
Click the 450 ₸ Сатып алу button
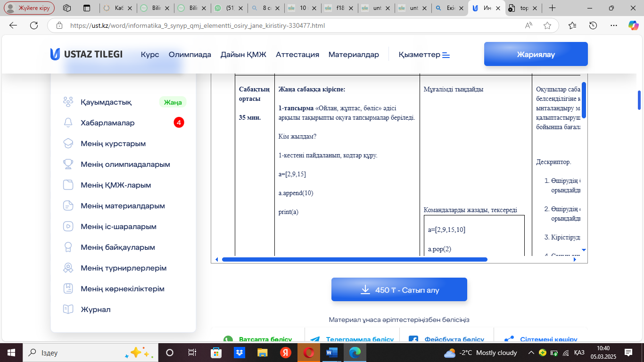pyautogui.click(x=399, y=289)
